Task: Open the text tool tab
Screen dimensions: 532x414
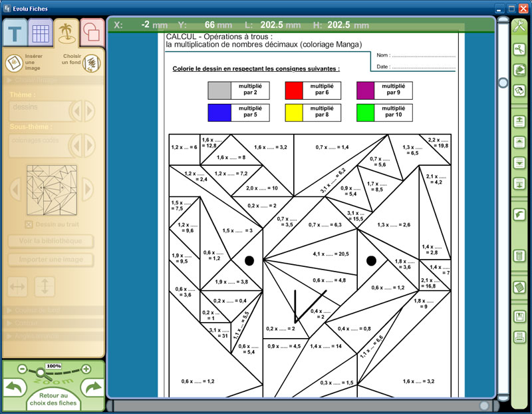Action: pos(14,33)
